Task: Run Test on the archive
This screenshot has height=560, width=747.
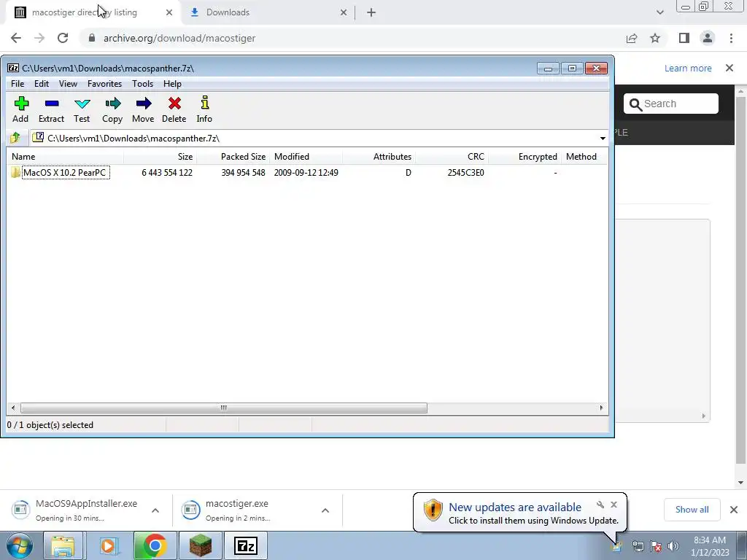Action: [x=82, y=109]
